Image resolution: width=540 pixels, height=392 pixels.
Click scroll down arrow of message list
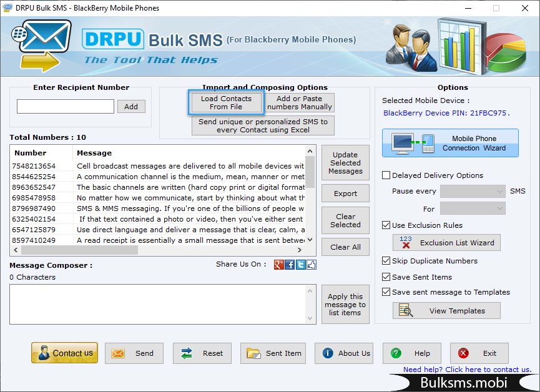tap(310, 240)
